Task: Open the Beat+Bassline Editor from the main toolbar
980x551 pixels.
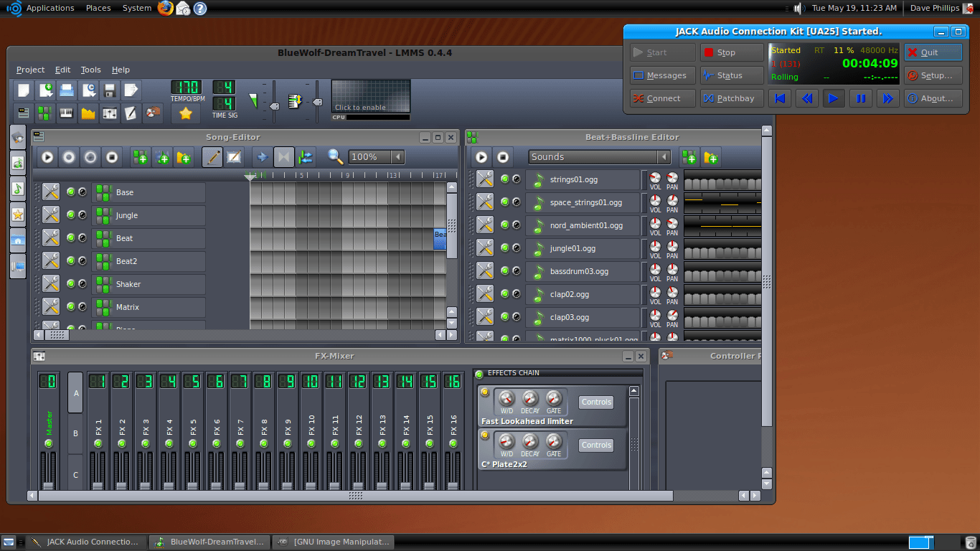Action: 45,113
